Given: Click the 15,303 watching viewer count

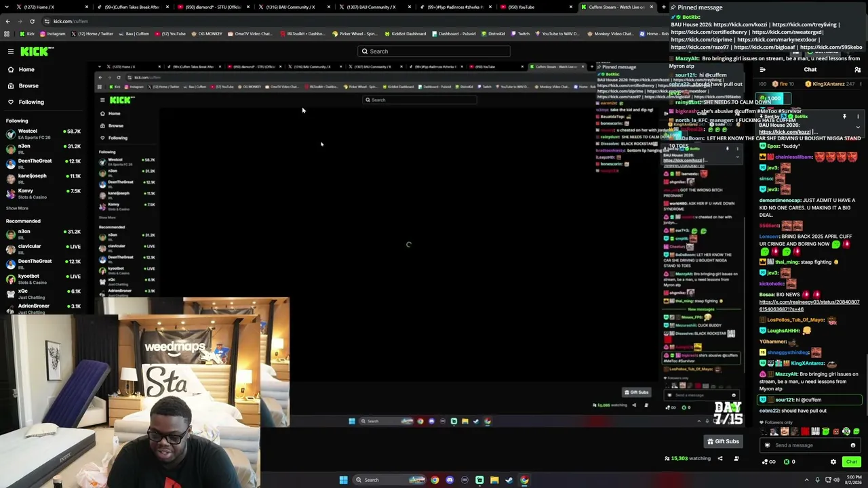Looking at the screenshot, I should tap(688, 459).
